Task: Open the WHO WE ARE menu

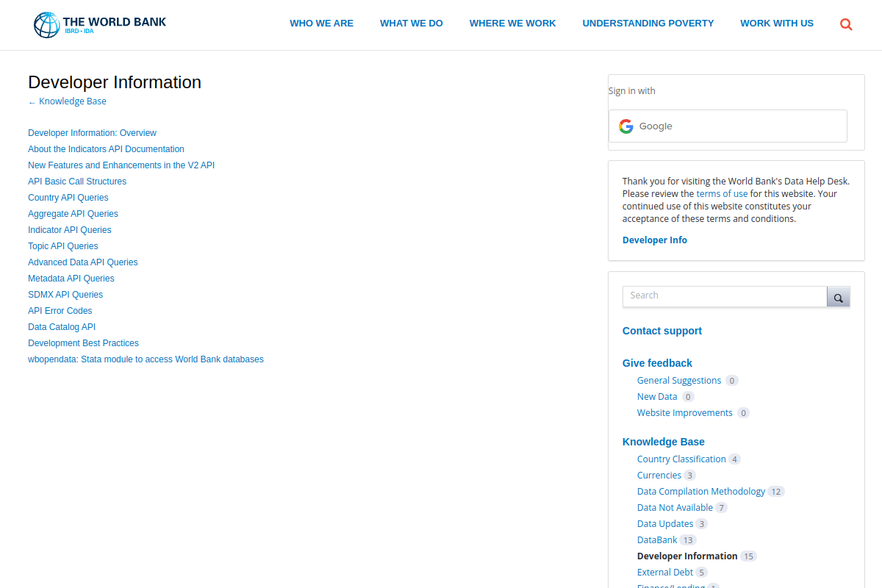Action: [321, 24]
